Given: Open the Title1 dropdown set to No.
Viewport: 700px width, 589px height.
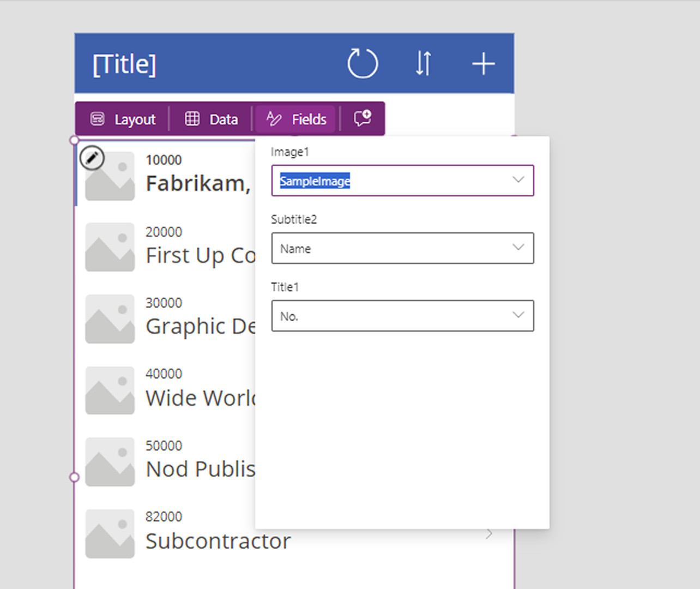Looking at the screenshot, I should (x=518, y=315).
